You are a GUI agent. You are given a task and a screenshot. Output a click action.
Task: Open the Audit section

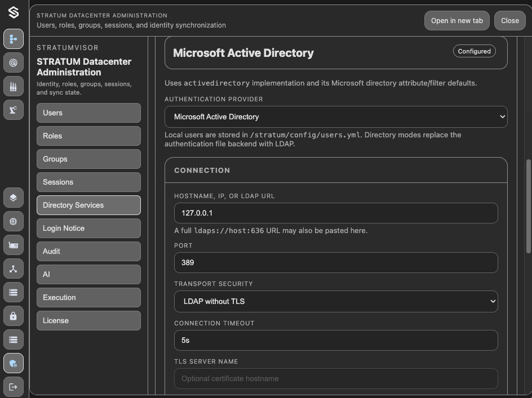coord(88,251)
